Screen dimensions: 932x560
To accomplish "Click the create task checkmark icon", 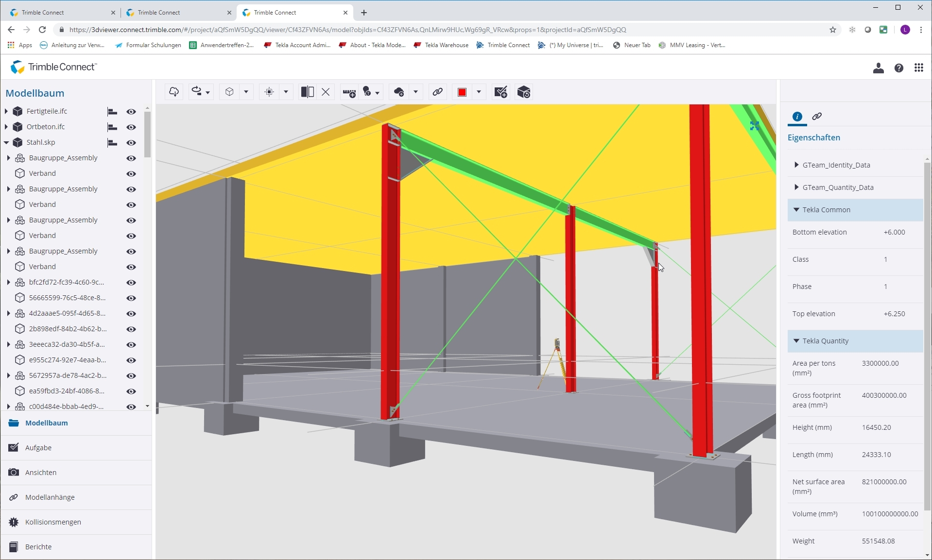I will [x=501, y=92].
